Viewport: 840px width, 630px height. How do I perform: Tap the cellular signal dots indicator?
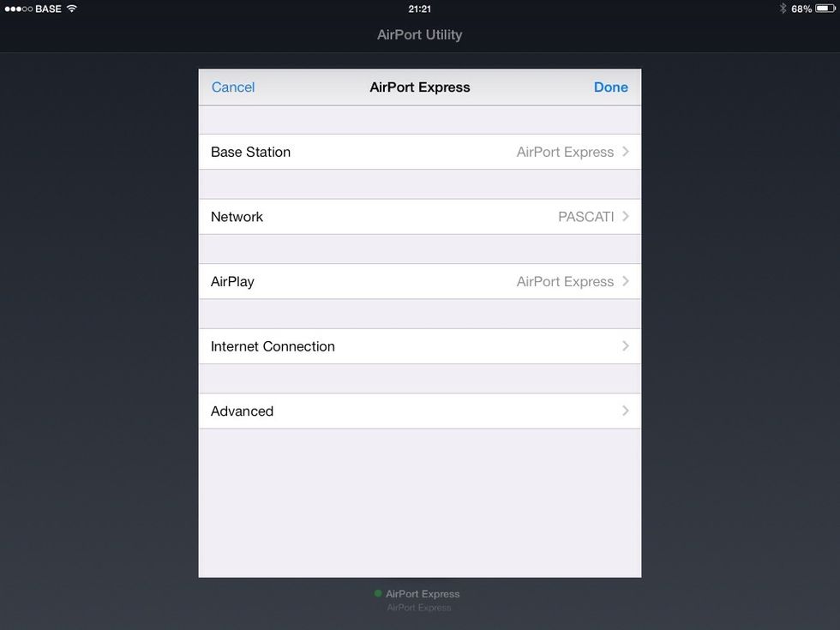pos(18,9)
